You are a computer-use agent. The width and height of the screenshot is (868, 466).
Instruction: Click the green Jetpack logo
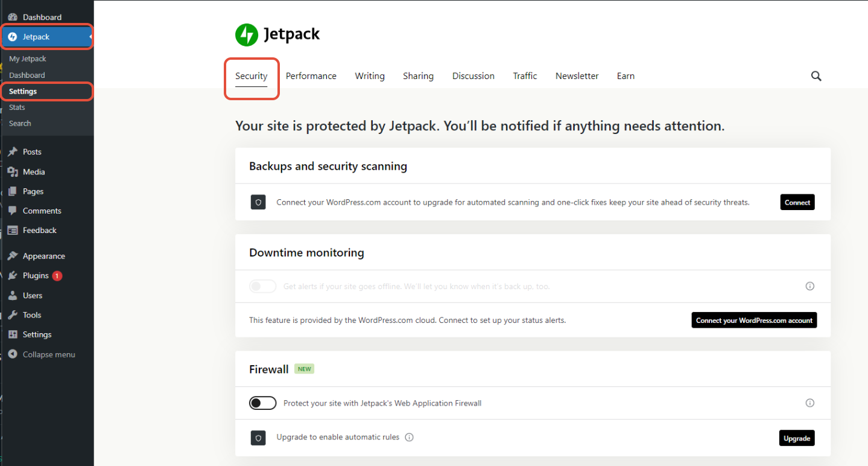click(x=247, y=35)
